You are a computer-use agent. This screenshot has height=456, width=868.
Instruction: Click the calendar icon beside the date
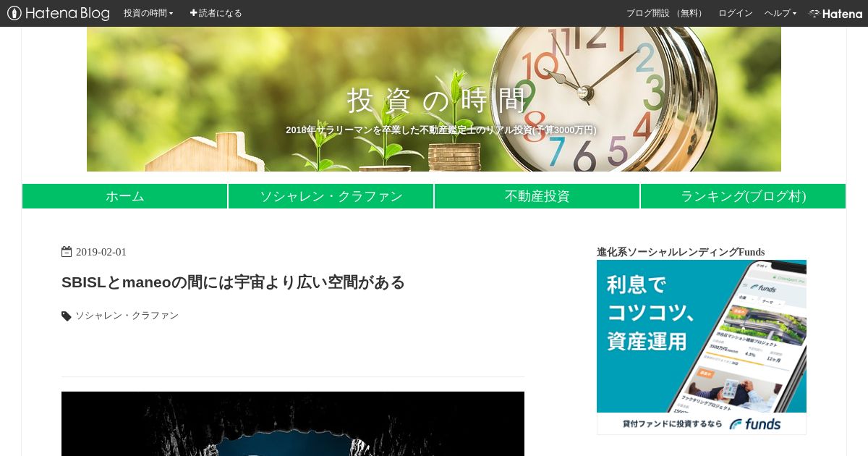67,252
